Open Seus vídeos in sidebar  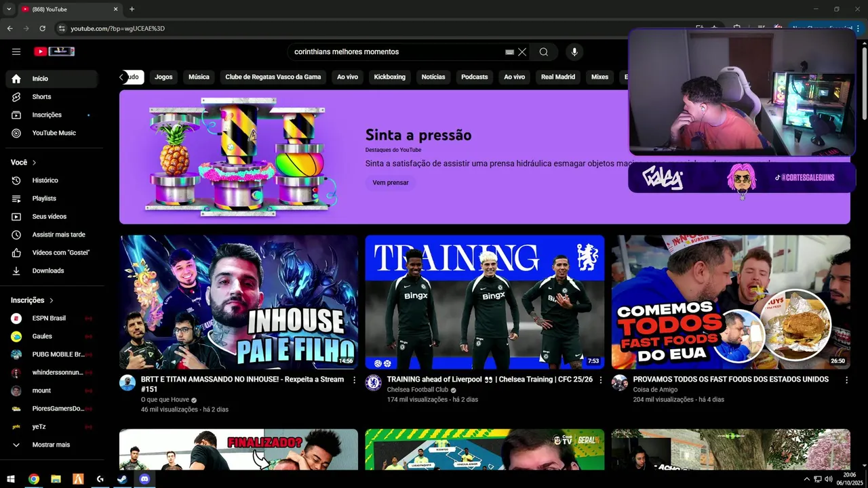pyautogui.click(x=52, y=217)
